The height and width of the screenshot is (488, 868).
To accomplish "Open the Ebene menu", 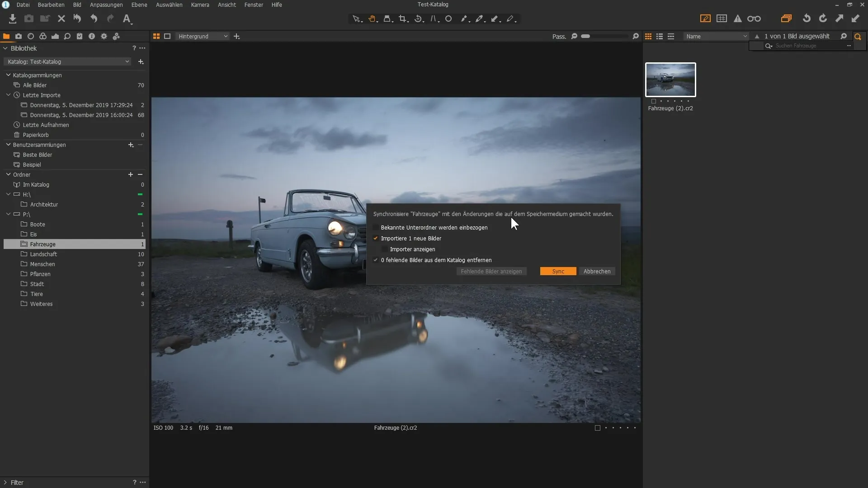I will [x=139, y=5].
